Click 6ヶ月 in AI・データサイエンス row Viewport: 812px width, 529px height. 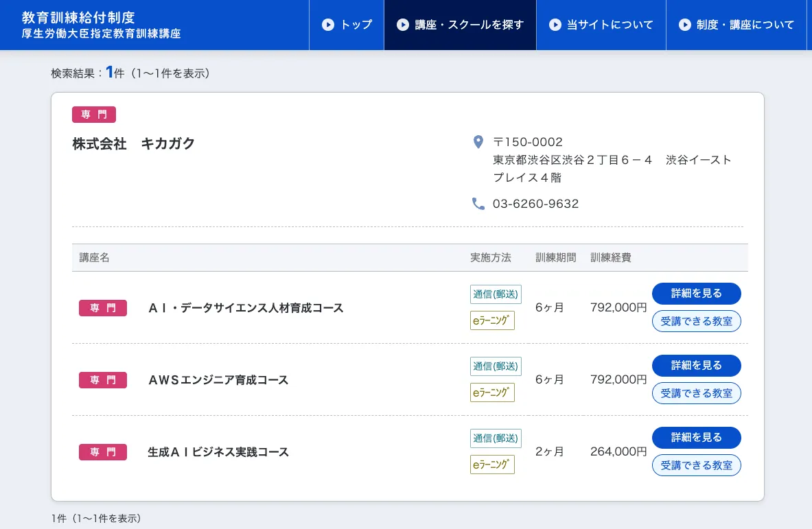click(x=549, y=307)
